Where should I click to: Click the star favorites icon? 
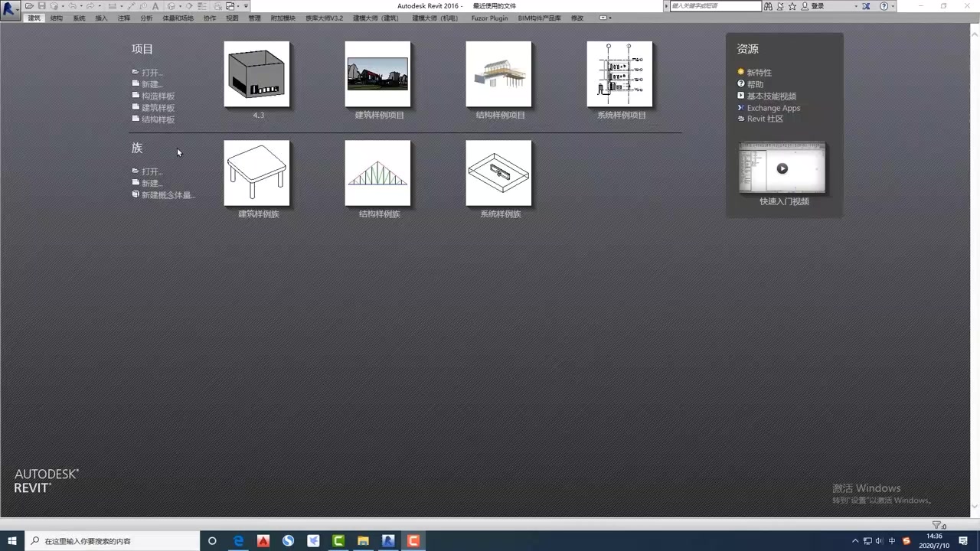tap(792, 6)
